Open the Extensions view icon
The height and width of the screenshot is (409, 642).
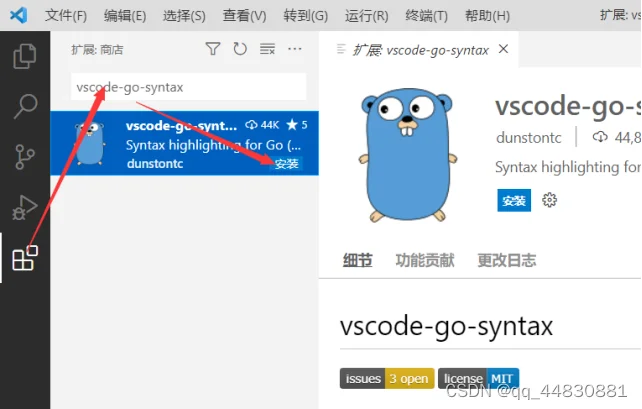tap(25, 258)
